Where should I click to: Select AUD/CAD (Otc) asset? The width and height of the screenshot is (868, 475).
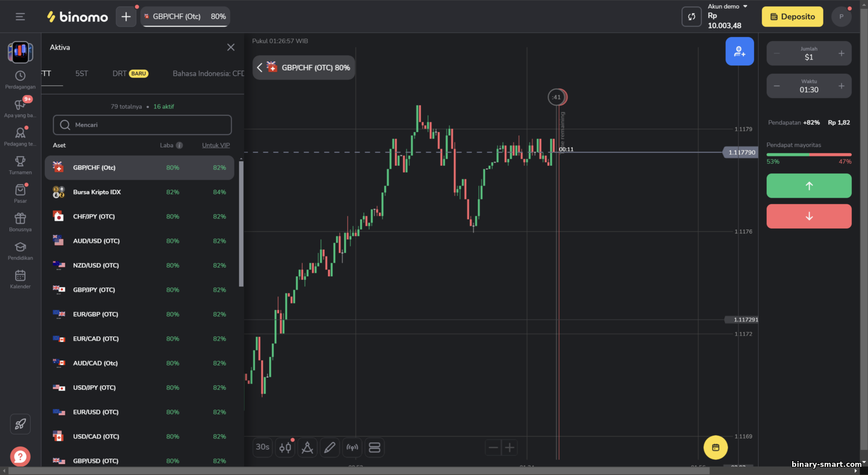139,363
